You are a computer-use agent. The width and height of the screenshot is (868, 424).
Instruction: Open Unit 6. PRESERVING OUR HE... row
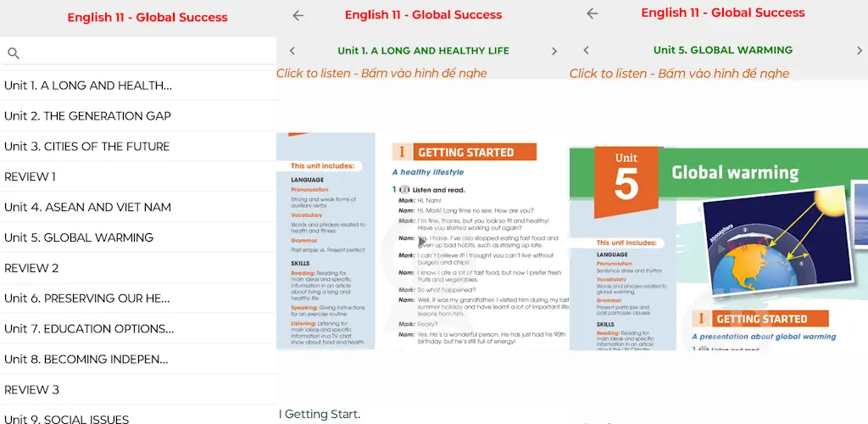coord(138,298)
